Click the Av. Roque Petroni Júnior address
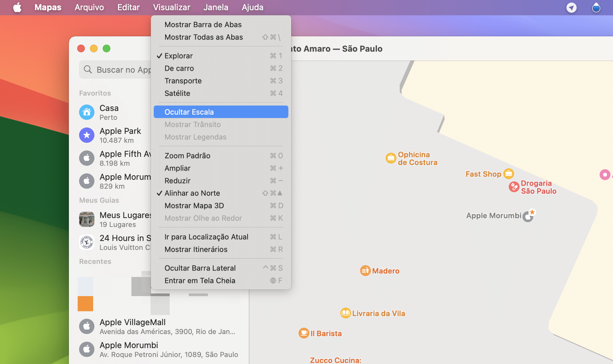 pos(169,354)
